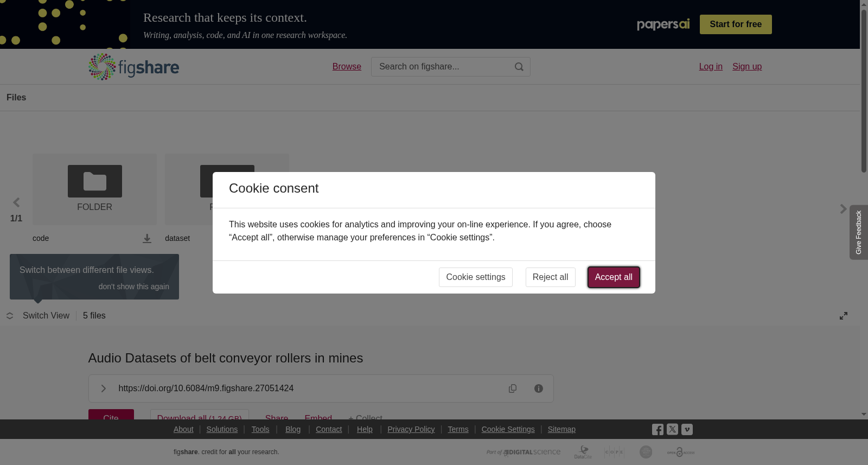The image size is (868, 465).
Task: Open Cookie settings from dialog
Action: click(x=476, y=277)
